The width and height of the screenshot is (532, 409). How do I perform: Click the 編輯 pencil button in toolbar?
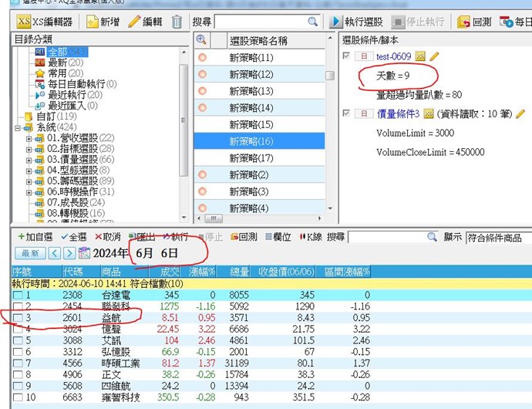(145, 22)
